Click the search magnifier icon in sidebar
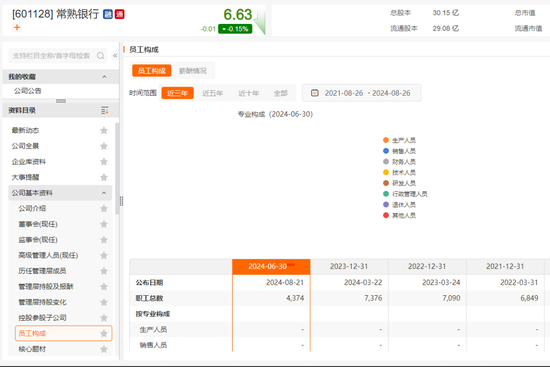The width and height of the screenshot is (550, 367). [x=100, y=56]
